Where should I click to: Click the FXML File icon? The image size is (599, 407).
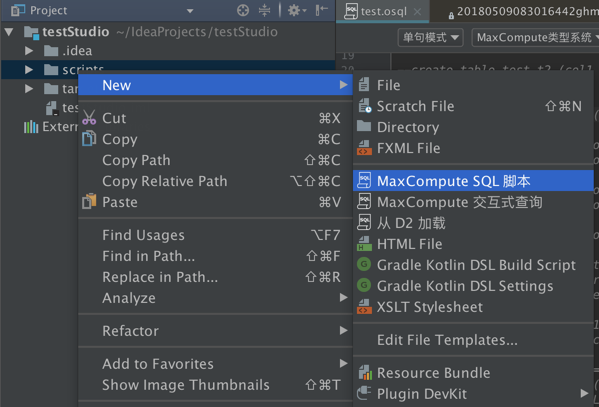364,148
